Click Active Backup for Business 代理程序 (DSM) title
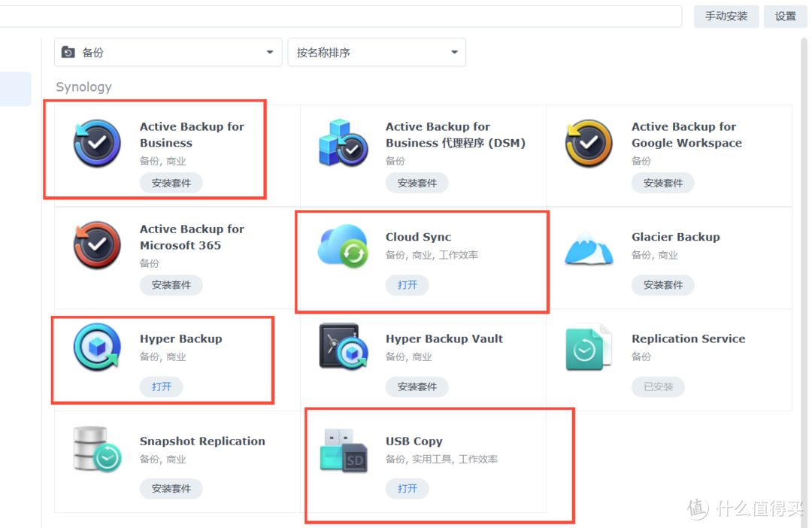The height and width of the screenshot is (528, 812). pos(455,135)
